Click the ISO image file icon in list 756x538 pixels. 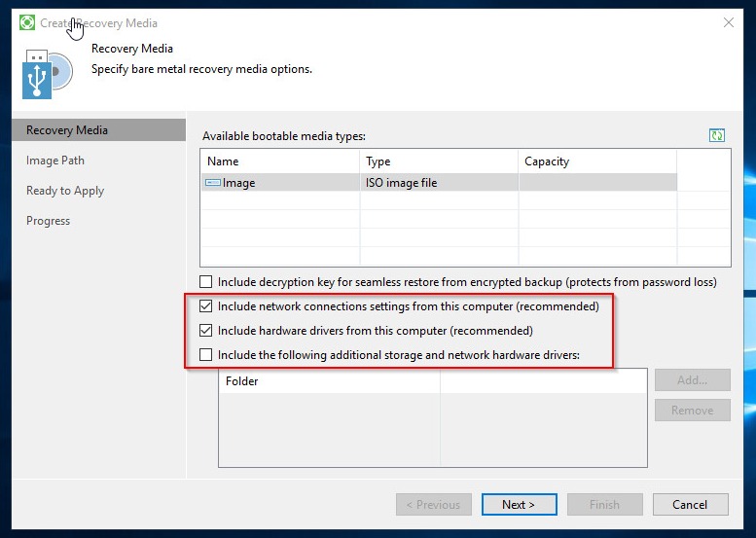pyautogui.click(x=213, y=183)
